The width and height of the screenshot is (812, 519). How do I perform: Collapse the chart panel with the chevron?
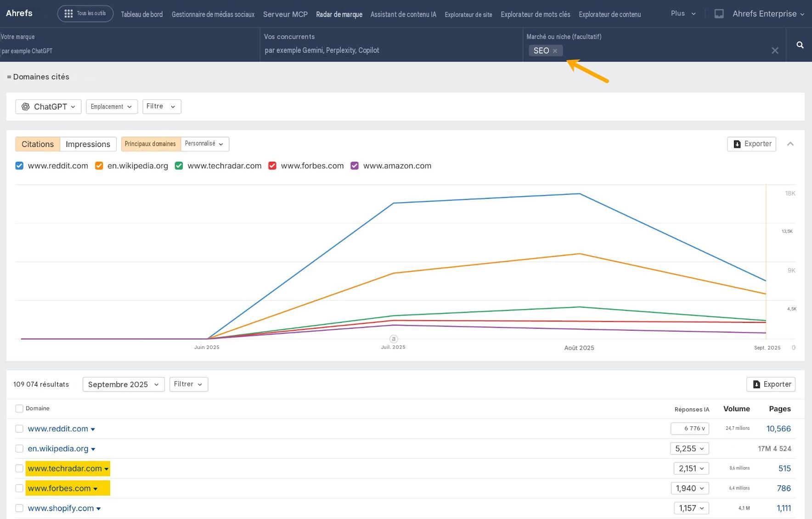click(x=790, y=144)
